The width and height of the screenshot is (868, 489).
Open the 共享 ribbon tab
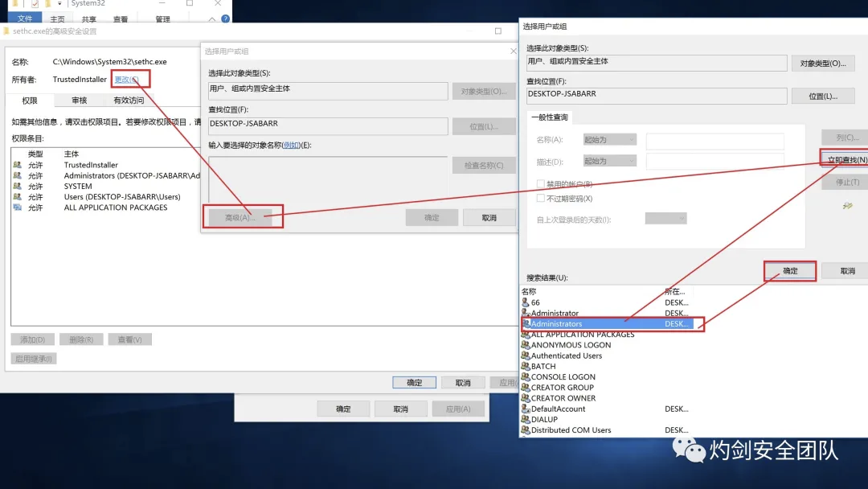[x=89, y=18]
